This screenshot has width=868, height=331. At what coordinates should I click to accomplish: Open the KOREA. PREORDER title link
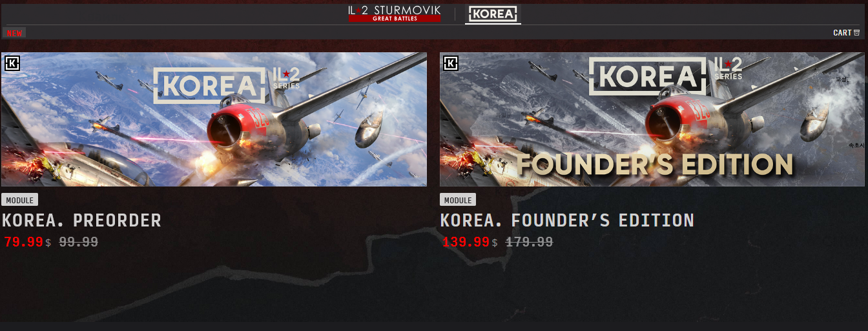(x=81, y=220)
